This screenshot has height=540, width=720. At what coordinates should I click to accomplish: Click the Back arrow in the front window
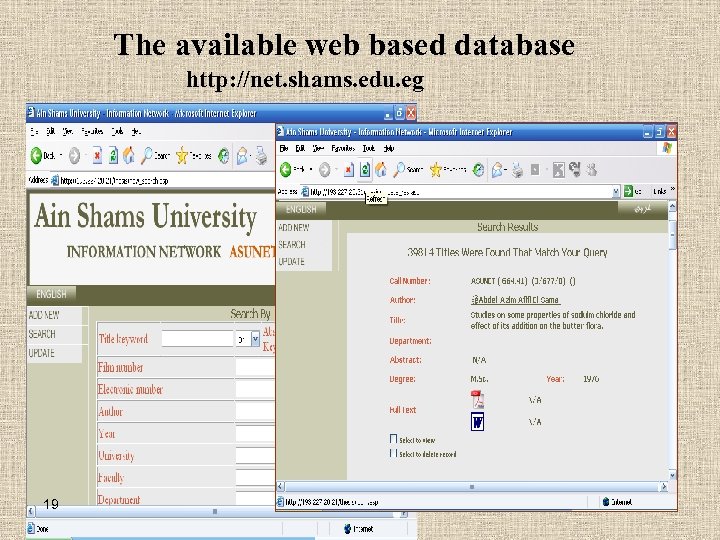(x=286, y=169)
